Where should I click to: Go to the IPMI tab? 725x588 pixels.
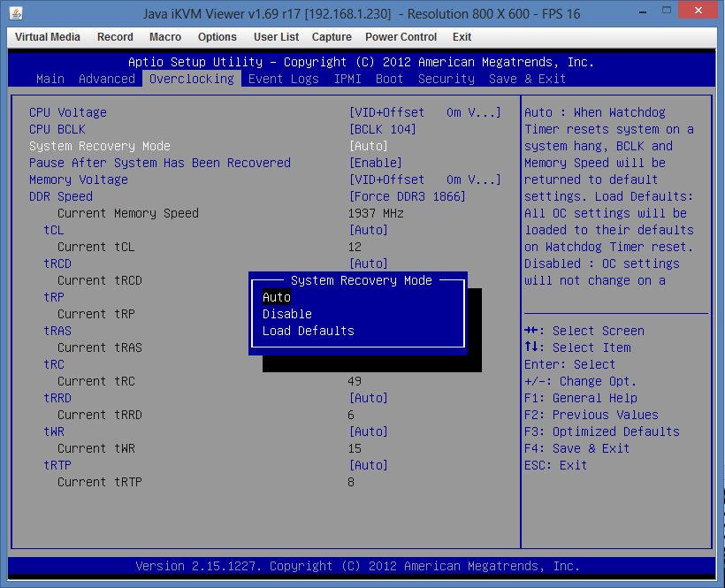click(x=347, y=79)
